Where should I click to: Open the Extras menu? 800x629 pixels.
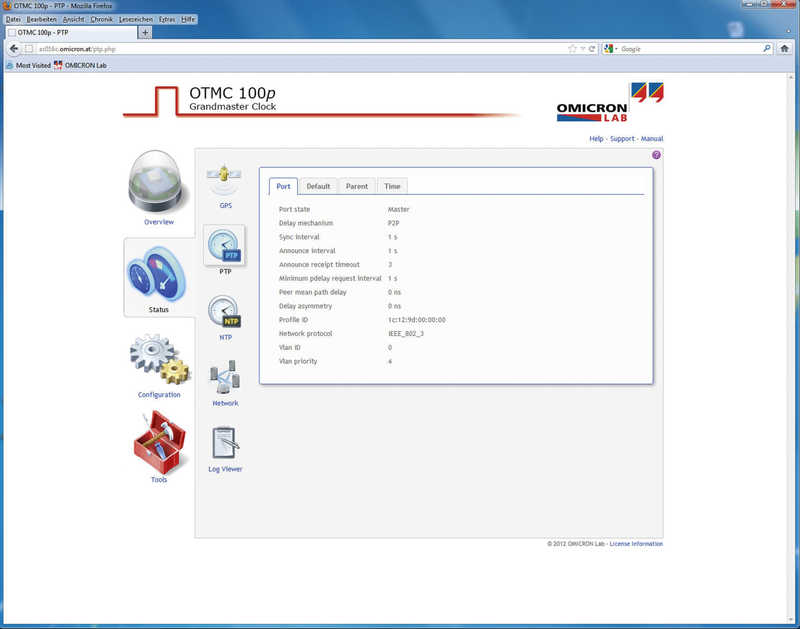click(x=167, y=19)
